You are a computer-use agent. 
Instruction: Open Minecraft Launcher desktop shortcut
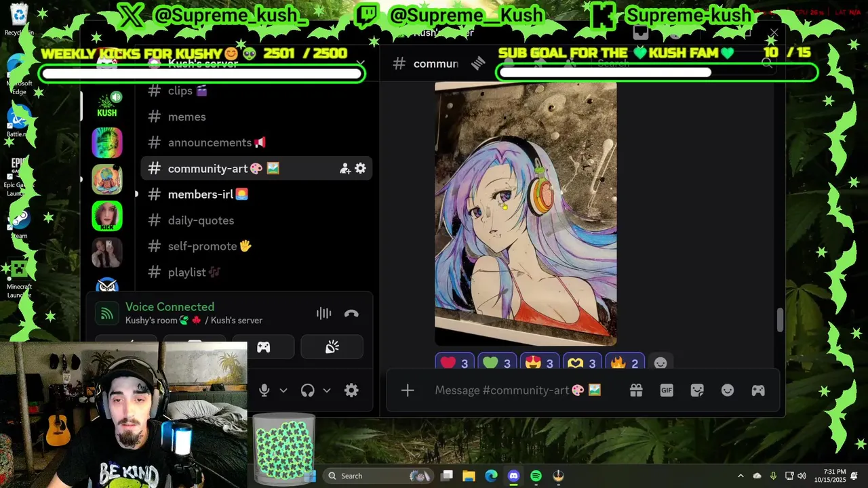(x=19, y=279)
